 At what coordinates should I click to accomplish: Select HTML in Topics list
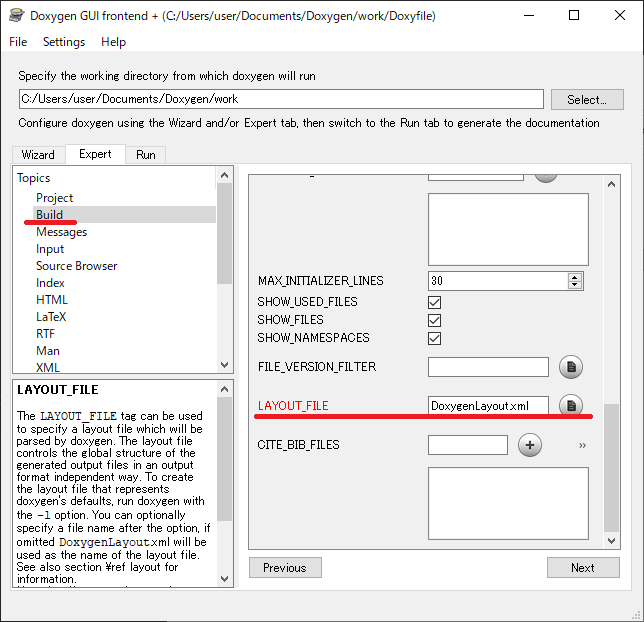[x=52, y=300]
